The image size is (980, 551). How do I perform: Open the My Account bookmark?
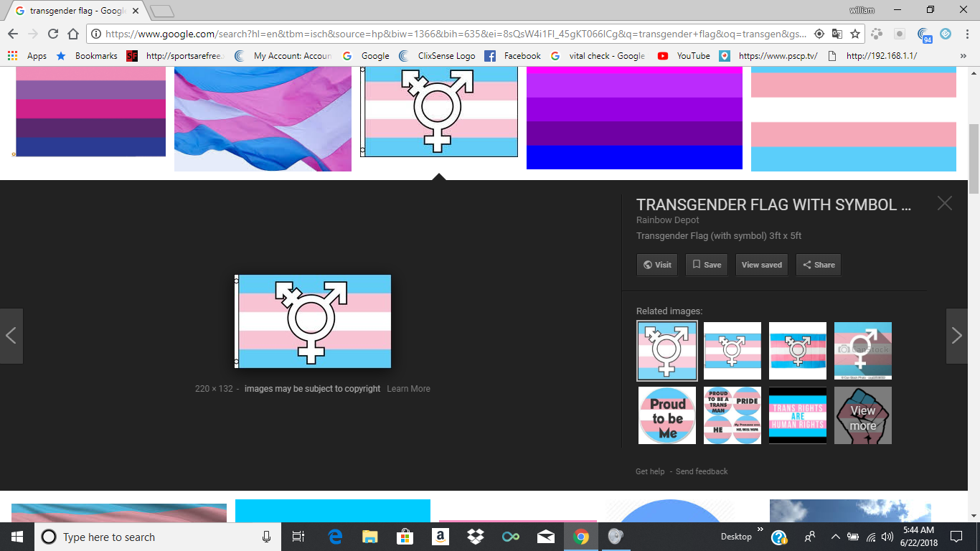283,56
